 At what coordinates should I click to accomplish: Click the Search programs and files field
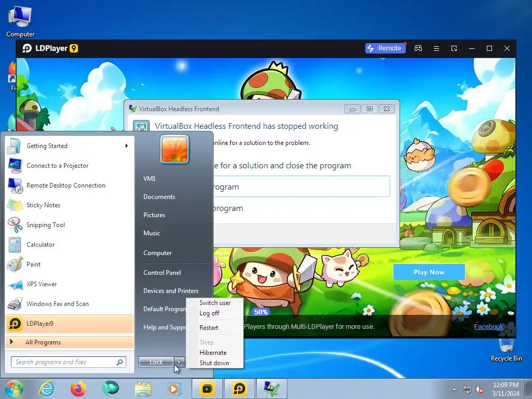coord(68,362)
